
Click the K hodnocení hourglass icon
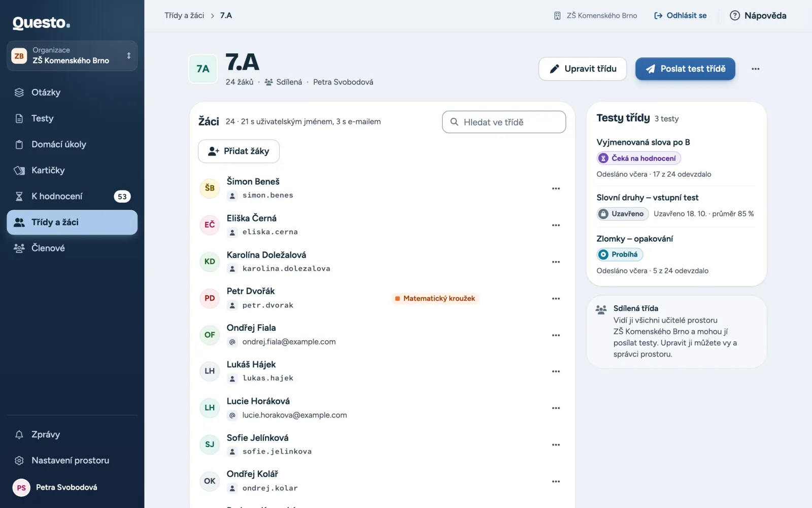coord(19,196)
